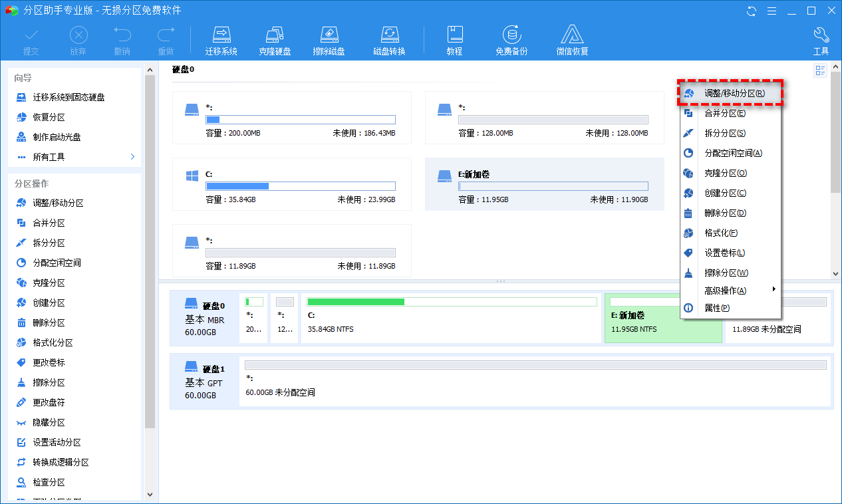Click 迁移系统到固态硬盘 in the wizard panel
This screenshot has width=842, height=504.
pyautogui.click(x=69, y=97)
